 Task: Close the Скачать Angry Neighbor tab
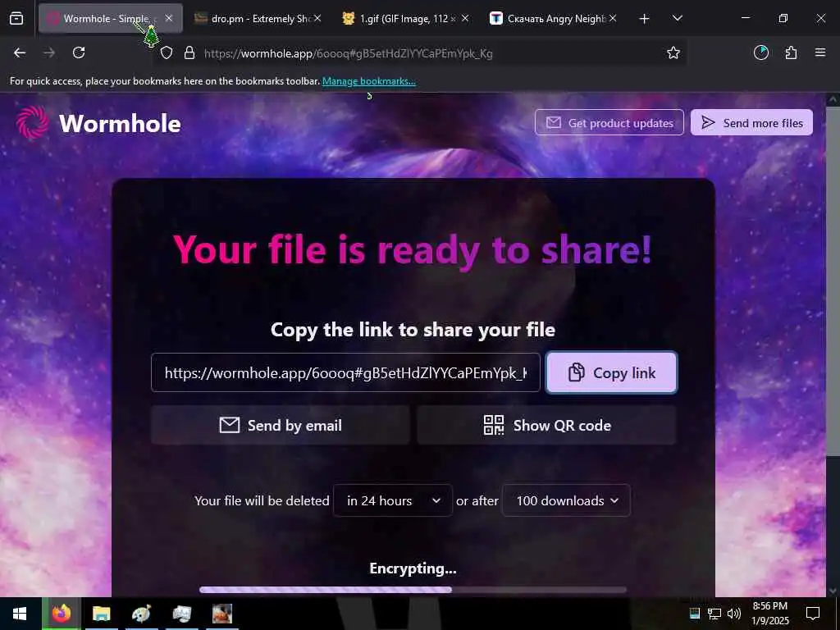[x=612, y=18]
